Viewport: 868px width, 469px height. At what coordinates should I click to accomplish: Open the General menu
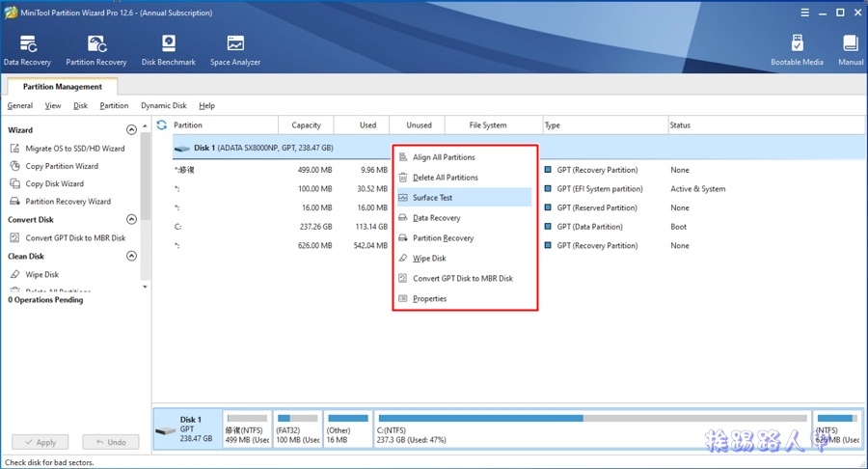point(20,106)
